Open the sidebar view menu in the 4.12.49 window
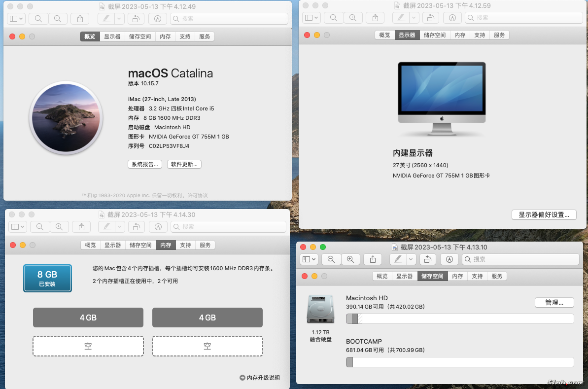 [16, 18]
